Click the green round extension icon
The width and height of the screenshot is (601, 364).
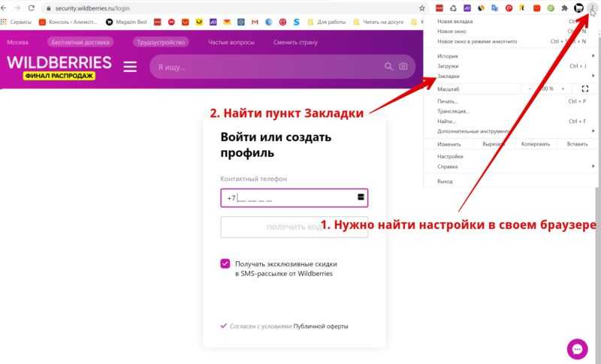pos(551,8)
